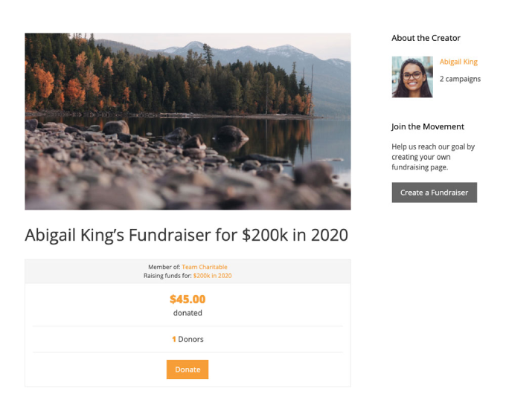Click the Join the Movement heading
This screenshot has width=506, height=420.
click(428, 126)
